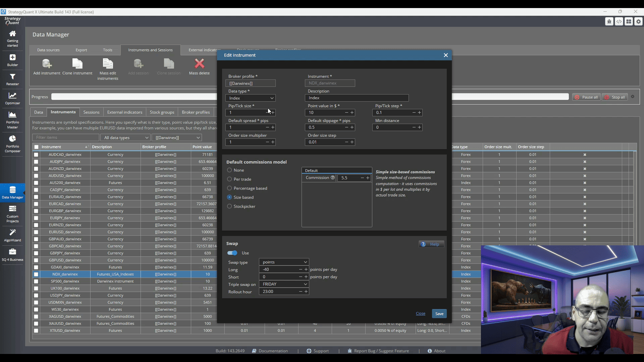The image size is (644, 362).
Task: Open Custom Projects in the sidebar
Action: 12,214
